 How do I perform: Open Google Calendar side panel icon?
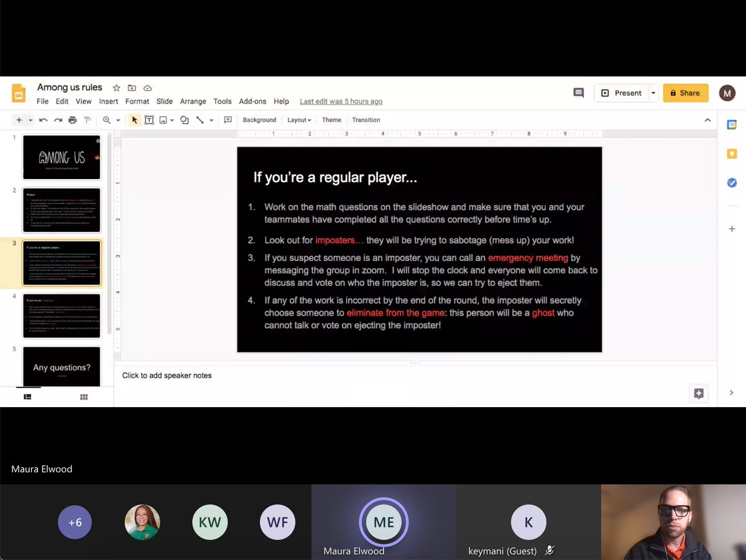(732, 125)
